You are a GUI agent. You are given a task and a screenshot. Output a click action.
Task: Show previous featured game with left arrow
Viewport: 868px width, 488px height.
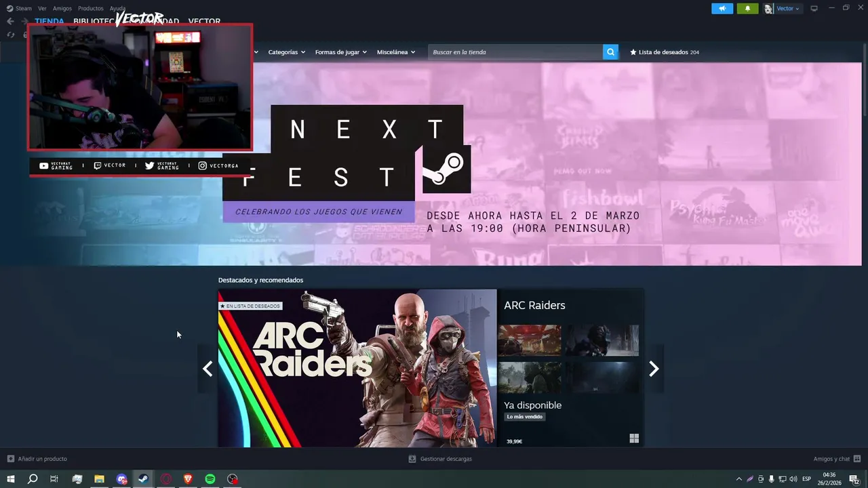click(208, 369)
